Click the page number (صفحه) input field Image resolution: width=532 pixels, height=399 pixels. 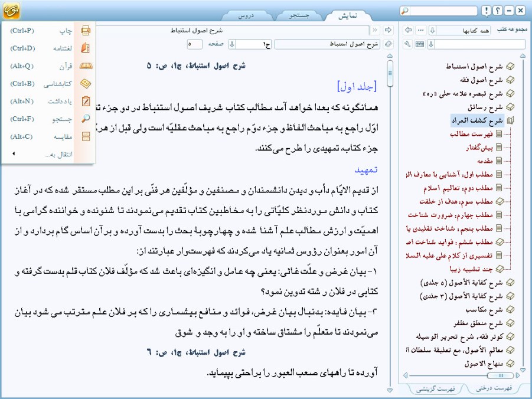(195, 44)
